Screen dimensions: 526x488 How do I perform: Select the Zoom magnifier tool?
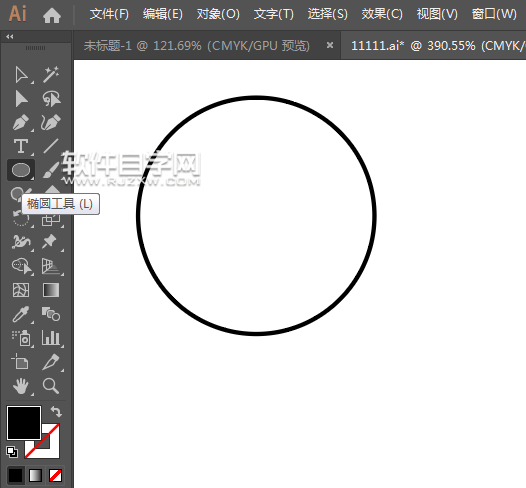51,386
